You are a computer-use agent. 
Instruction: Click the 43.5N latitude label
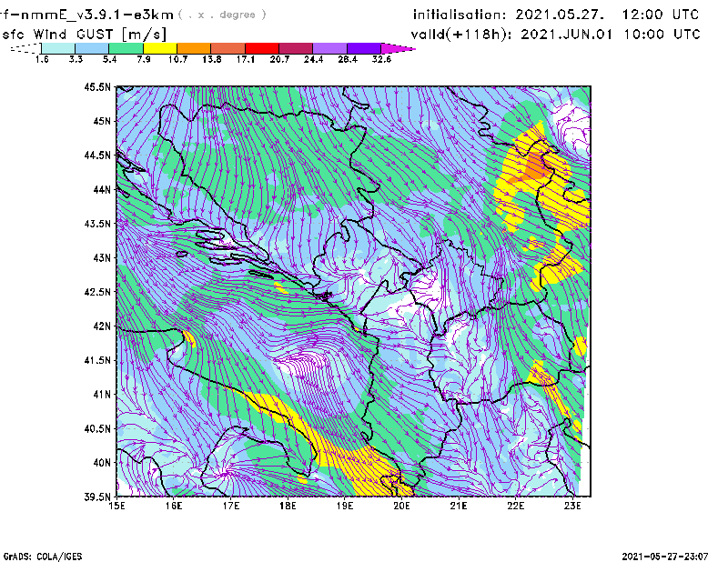tap(97, 224)
